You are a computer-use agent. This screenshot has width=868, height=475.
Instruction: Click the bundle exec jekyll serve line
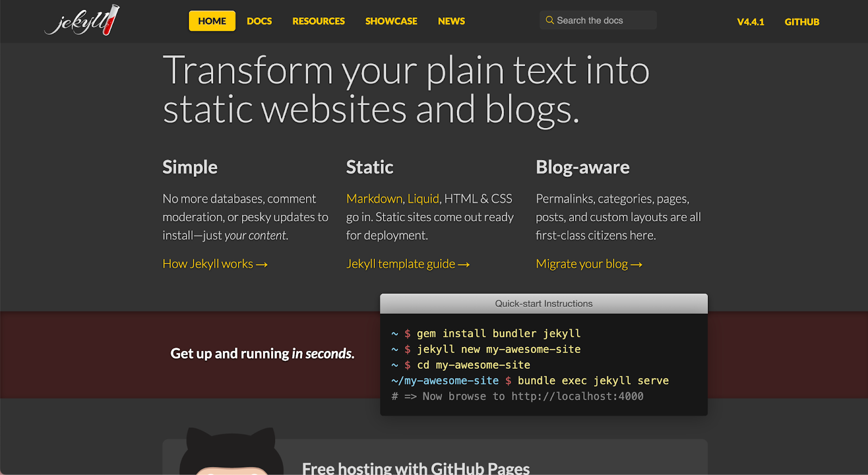[592, 381]
